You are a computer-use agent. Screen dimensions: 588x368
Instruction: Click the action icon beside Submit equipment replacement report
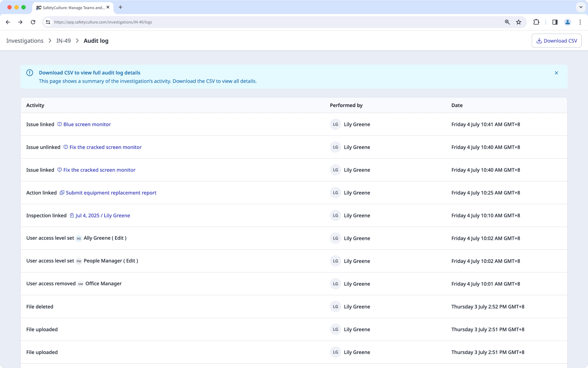point(62,193)
